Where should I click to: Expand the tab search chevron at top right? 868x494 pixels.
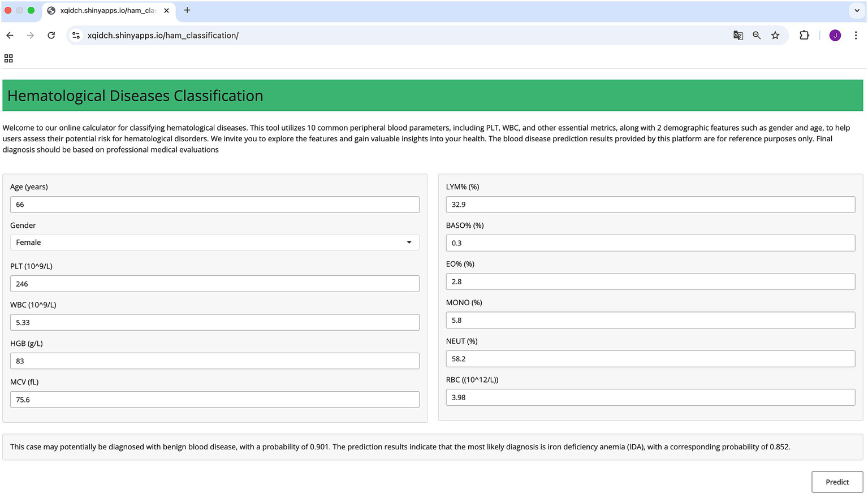pos(856,11)
